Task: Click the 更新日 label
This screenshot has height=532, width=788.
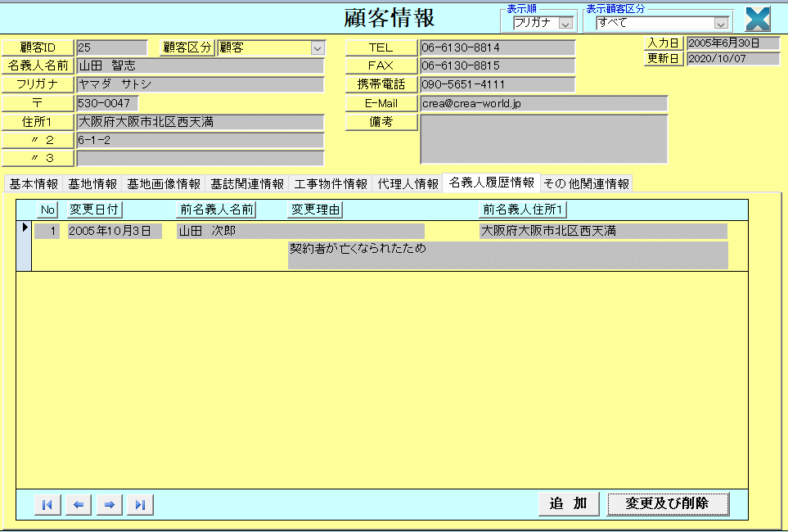Action: coord(664,58)
